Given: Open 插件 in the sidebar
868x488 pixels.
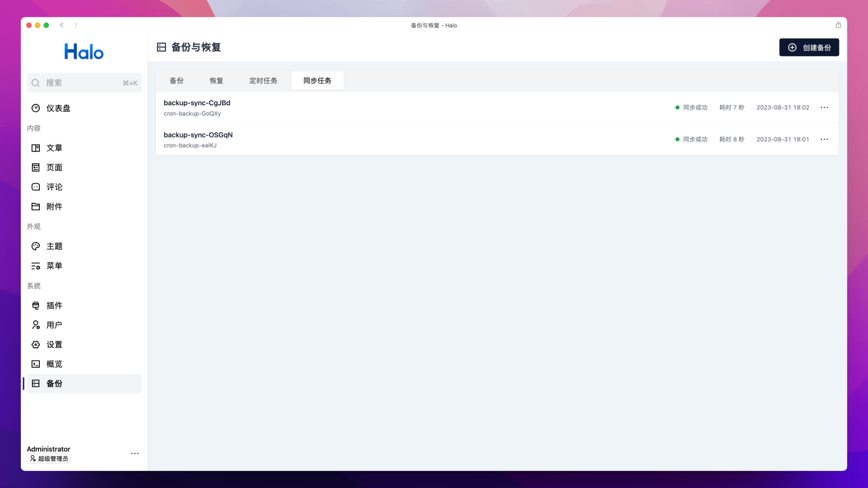Looking at the screenshot, I should coord(84,305).
